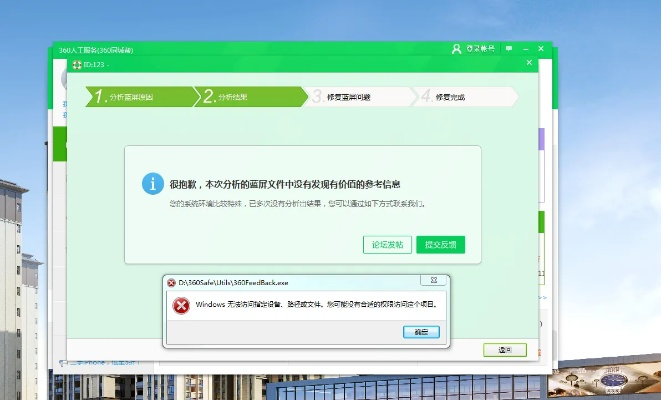Close the 360FeedBack.exe error dialog
This screenshot has height=400, width=661.
click(x=432, y=282)
